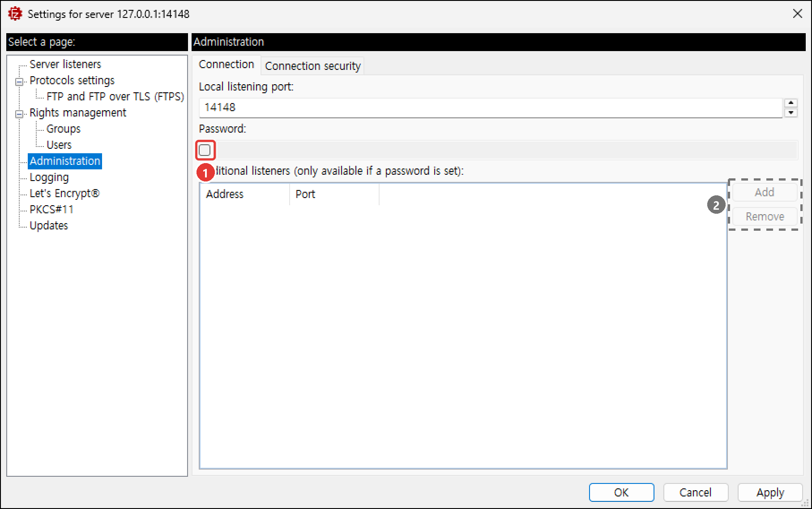Open the Updates page
812x509 pixels.
[49, 226]
